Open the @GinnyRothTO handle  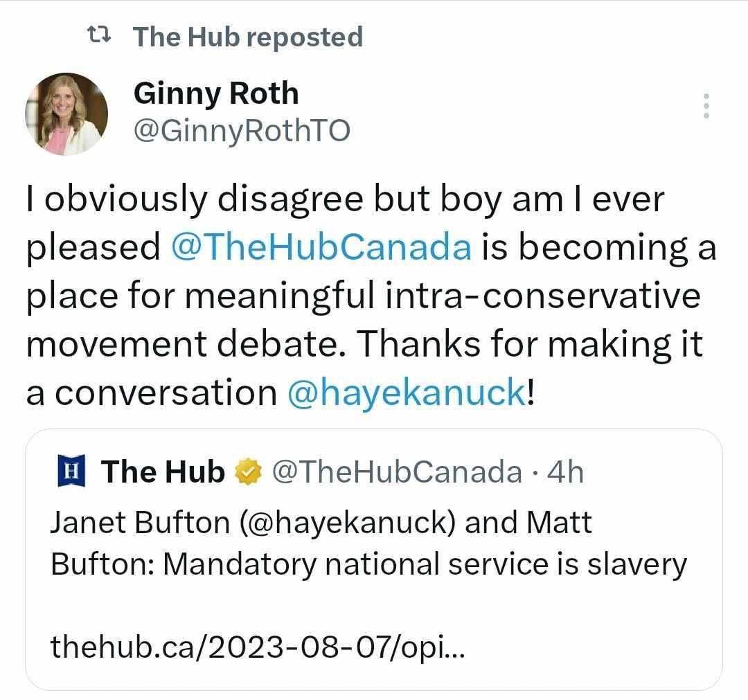[241, 129]
